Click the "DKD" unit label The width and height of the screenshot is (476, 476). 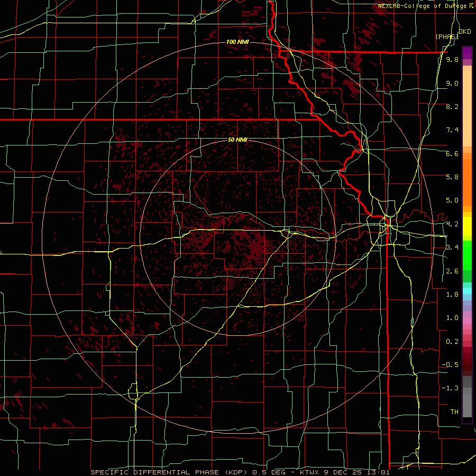click(465, 32)
